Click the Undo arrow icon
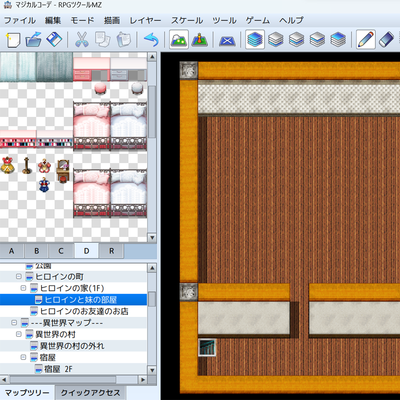 pyautogui.click(x=151, y=40)
